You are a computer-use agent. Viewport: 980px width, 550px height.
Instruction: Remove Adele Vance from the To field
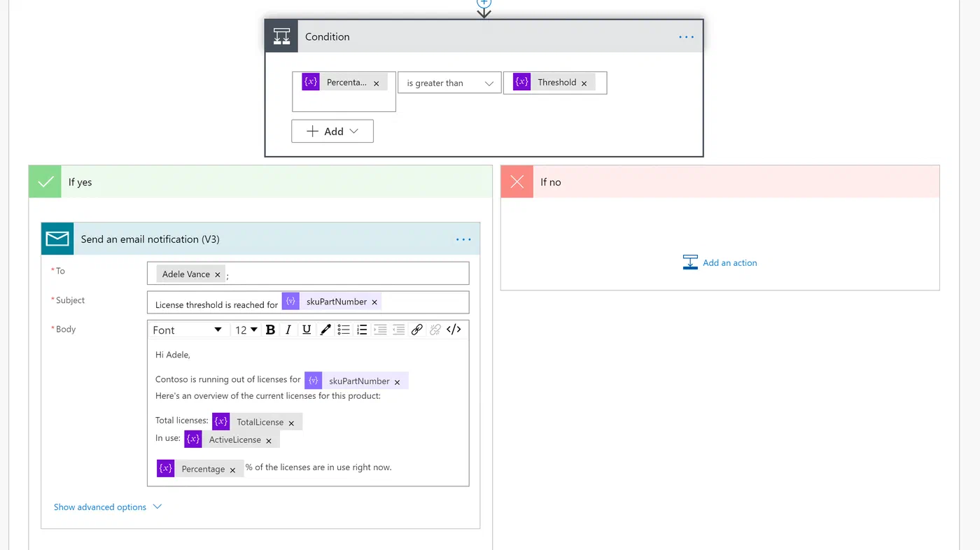click(x=218, y=275)
